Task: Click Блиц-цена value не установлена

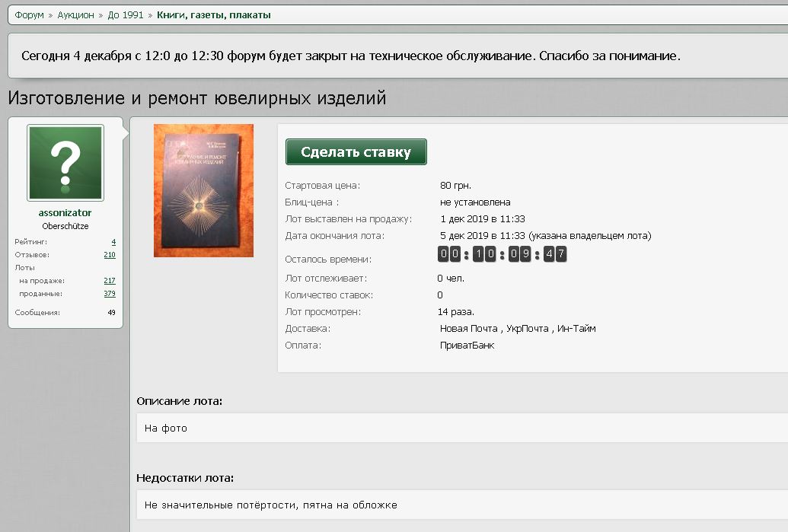Action: click(x=475, y=202)
